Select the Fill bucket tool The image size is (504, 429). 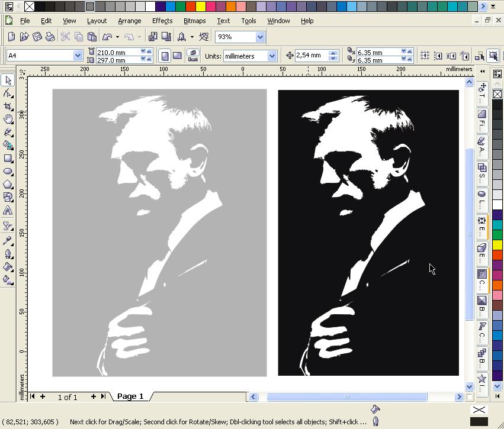(8, 267)
